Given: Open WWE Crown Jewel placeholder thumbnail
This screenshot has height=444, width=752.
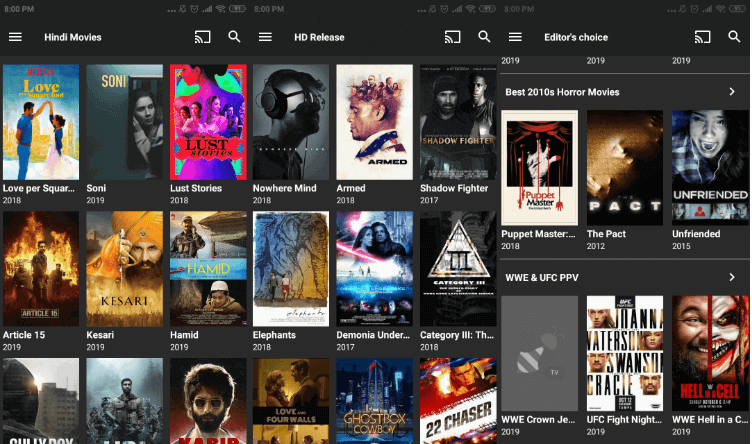Looking at the screenshot, I should (x=540, y=353).
